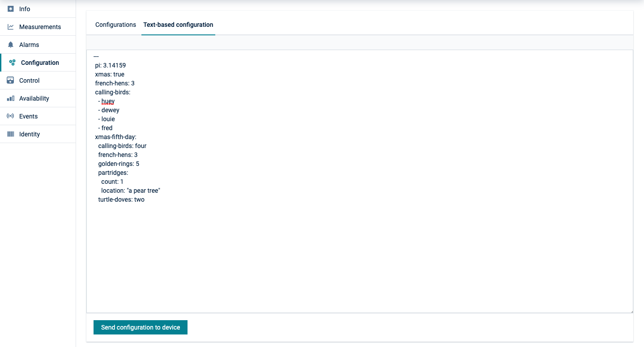Click the 'partridges:' line
This screenshot has width=644, height=347.
[x=113, y=173]
